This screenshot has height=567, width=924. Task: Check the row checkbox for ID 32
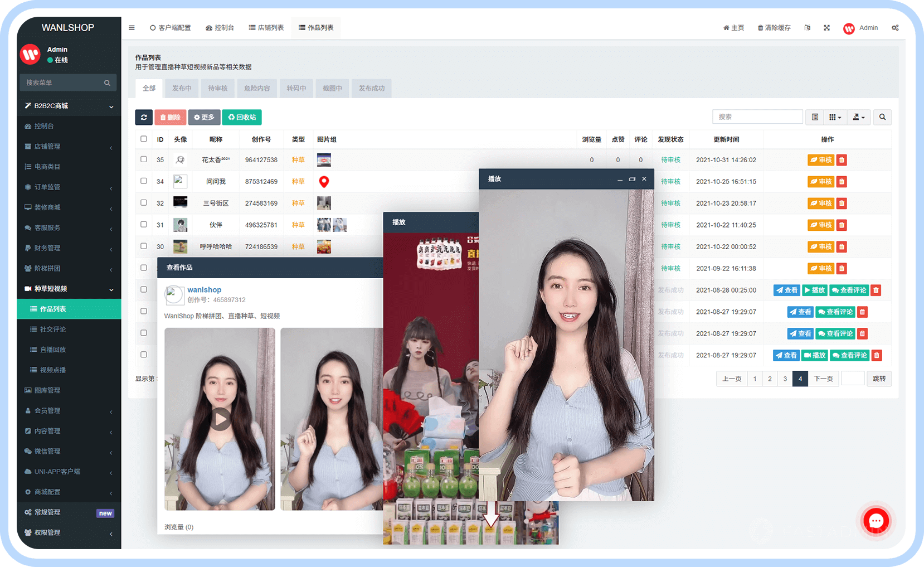pos(144,203)
